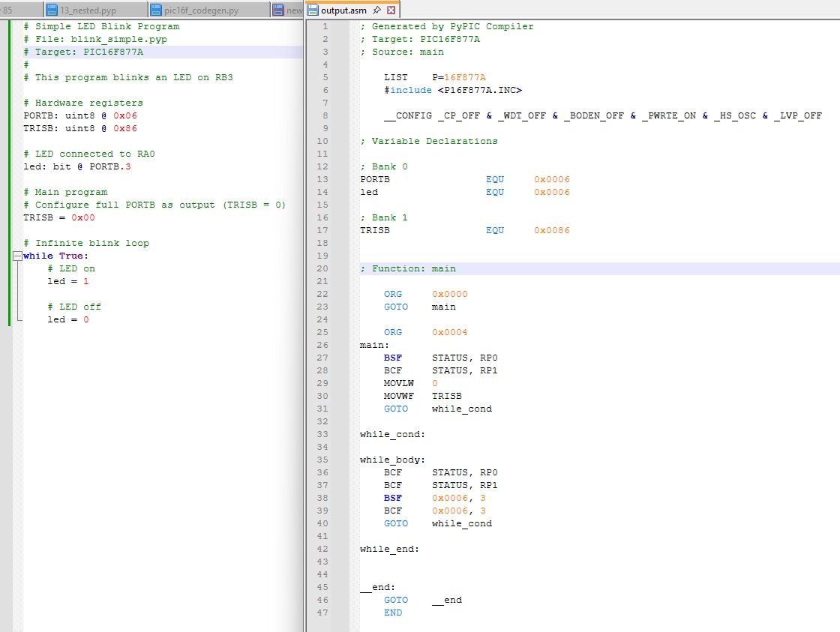Click the 'PORTB EQU 0x0006' line
The height and width of the screenshot is (632, 840).
point(464,179)
